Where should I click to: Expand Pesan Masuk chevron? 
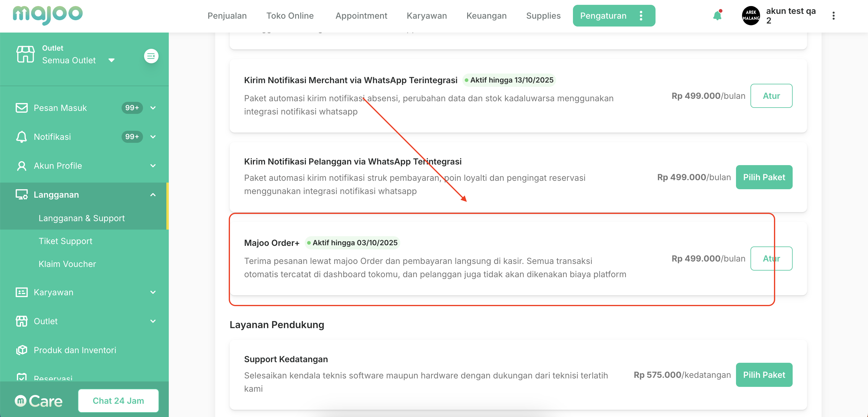153,108
